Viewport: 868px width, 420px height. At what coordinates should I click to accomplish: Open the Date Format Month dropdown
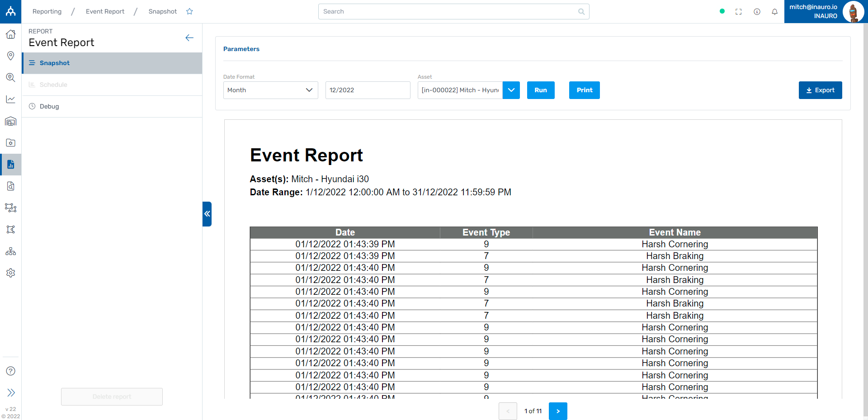(x=271, y=90)
